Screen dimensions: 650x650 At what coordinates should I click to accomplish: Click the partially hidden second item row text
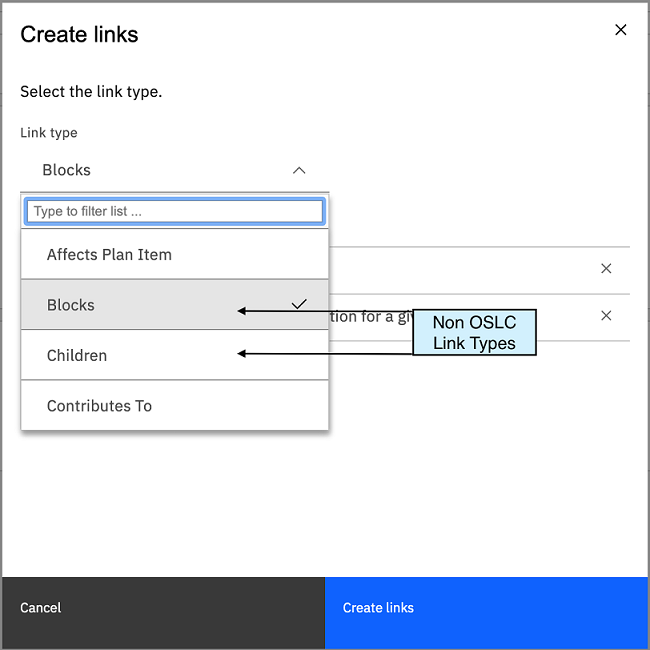[370, 316]
